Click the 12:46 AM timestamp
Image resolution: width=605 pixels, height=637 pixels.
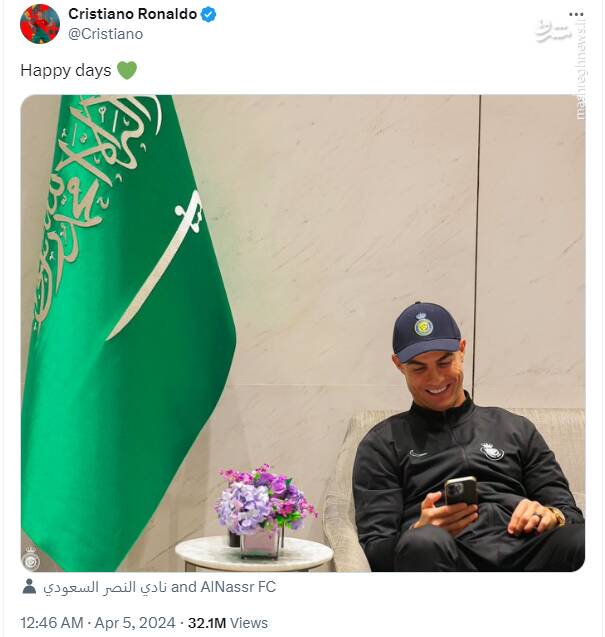coord(52,623)
